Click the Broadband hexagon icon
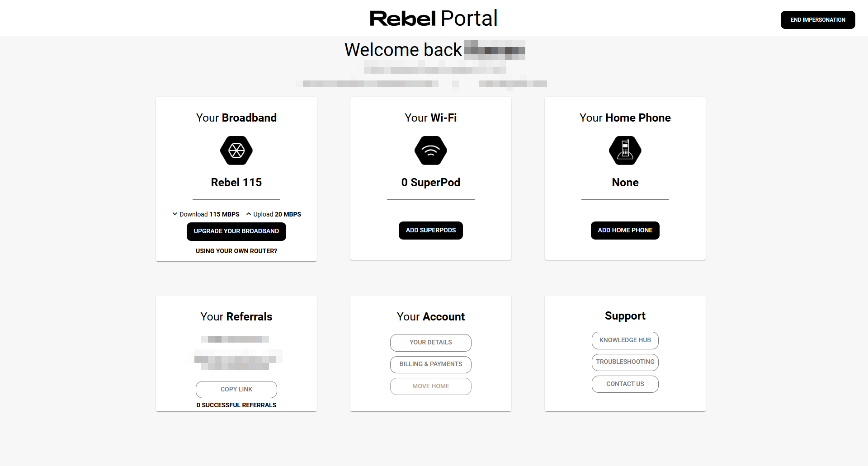Image resolution: width=868 pixels, height=466 pixels. (236, 151)
